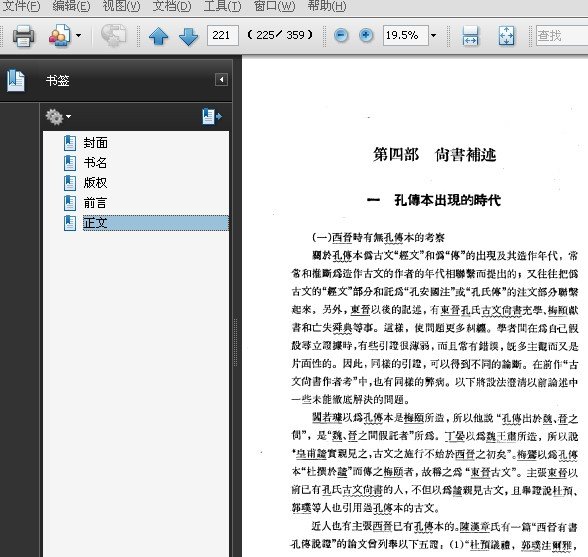
Task: Click the heading 第四部 尚書補述
Action: point(435,155)
